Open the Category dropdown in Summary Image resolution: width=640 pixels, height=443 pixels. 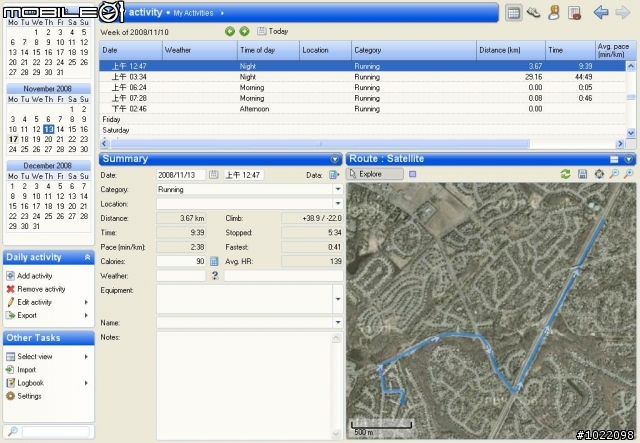tap(337, 188)
